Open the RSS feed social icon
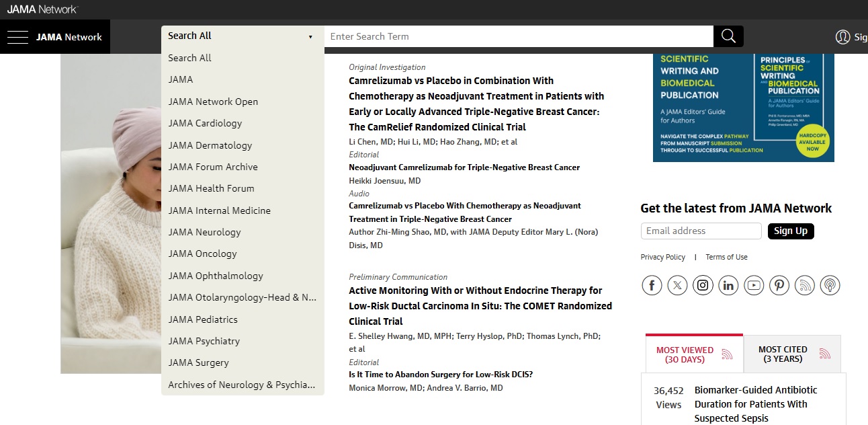 click(x=805, y=285)
